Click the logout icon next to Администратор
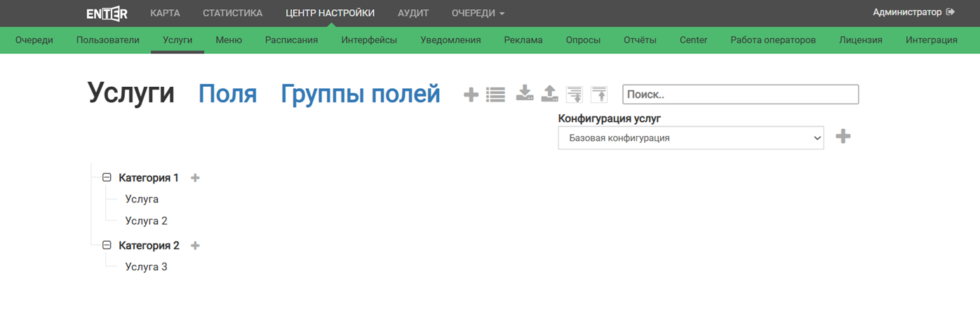Screen dimensions: 980x318 pos(951,12)
